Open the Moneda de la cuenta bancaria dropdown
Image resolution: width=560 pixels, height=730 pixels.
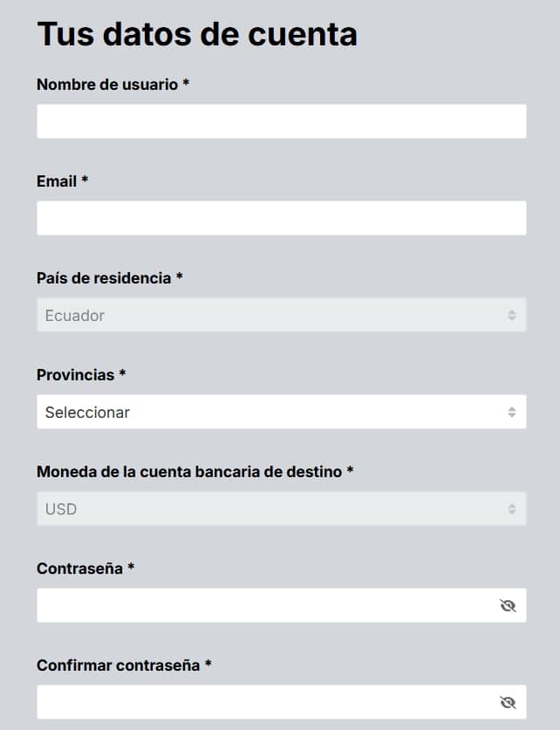pos(262,509)
